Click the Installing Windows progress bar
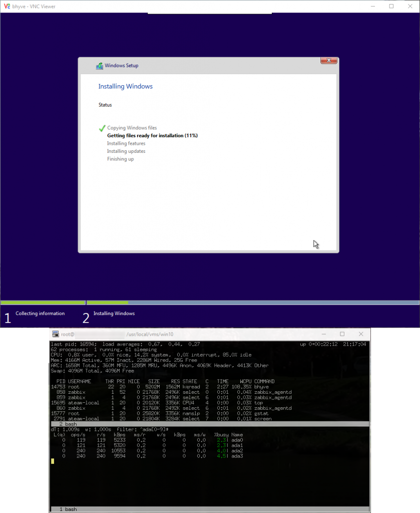This screenshot has height=513, width=420. click(x=253, y=303)
